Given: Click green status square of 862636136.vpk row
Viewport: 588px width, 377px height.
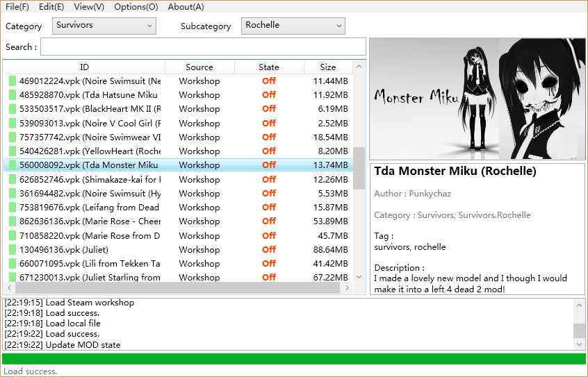Looking at the screenshot, I should pos(13,221).
